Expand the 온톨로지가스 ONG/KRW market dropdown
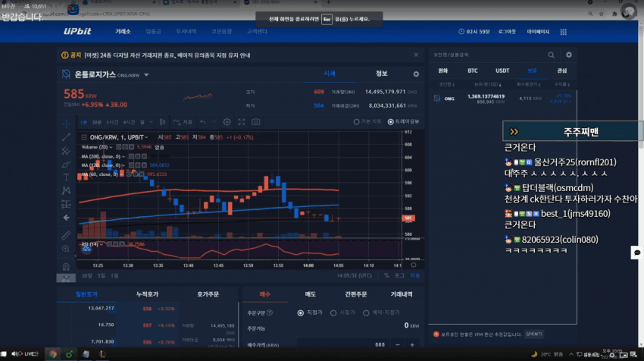 (147, 75)
